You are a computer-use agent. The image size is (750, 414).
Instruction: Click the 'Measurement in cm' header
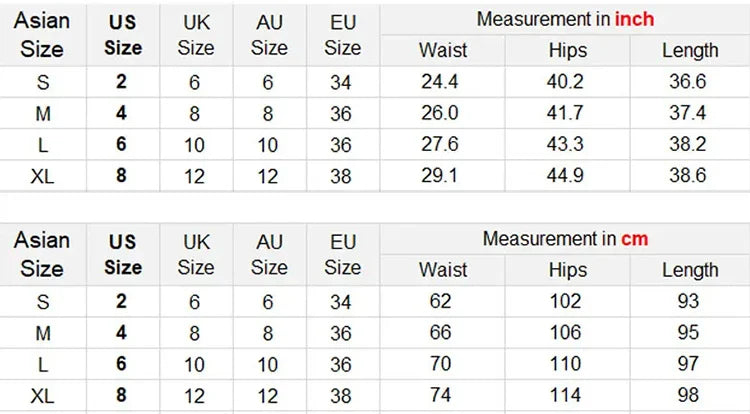tap(565, 239)
